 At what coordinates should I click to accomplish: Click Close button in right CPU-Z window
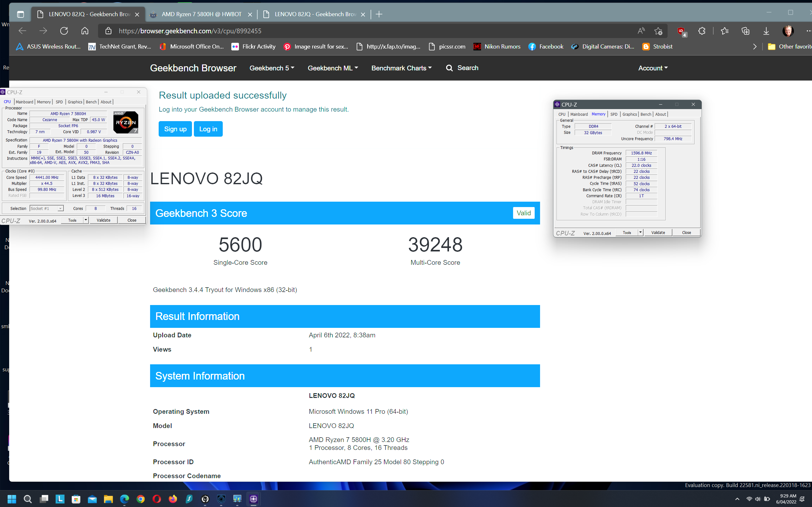pyautogui.click(x=687, y=233)
